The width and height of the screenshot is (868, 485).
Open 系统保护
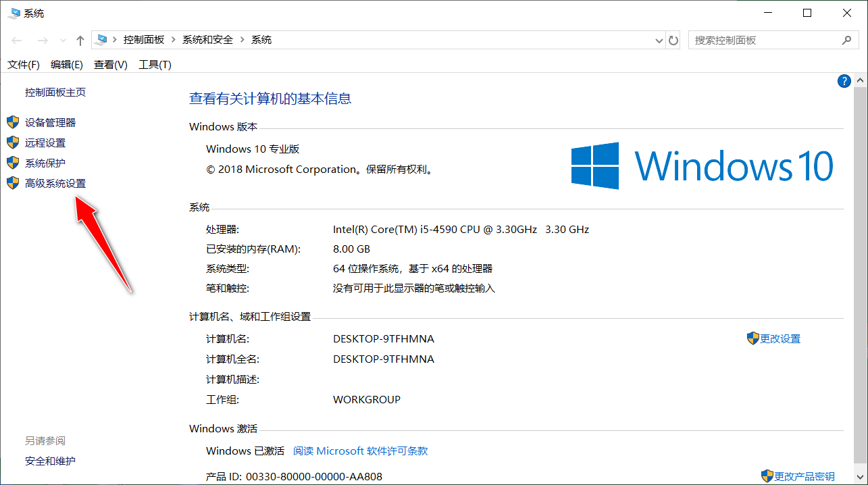[45, 163]
